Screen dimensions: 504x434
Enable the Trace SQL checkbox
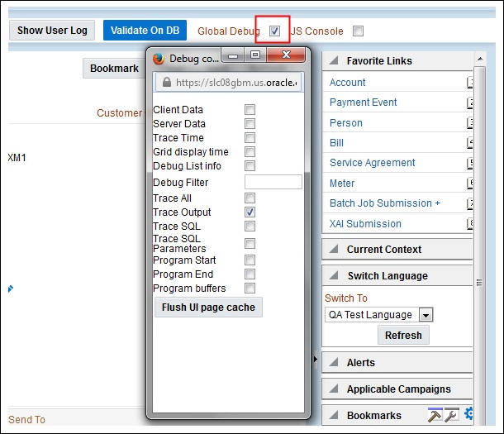coord(250,227)
